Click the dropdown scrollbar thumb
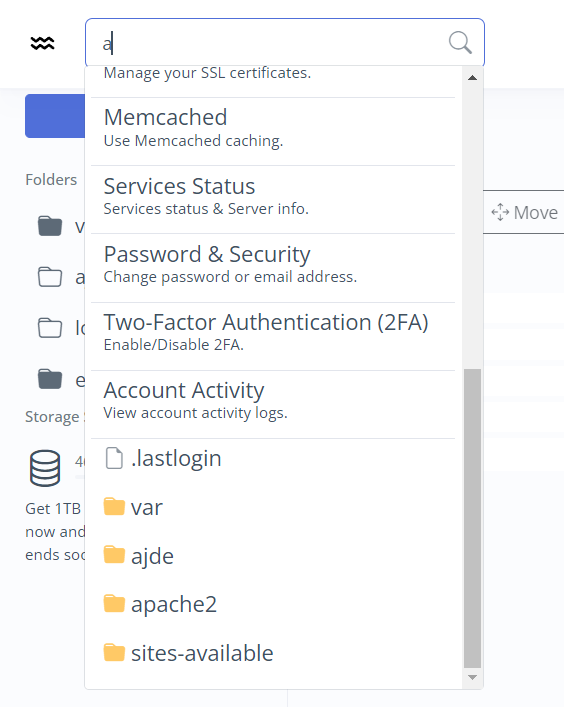 472,519
